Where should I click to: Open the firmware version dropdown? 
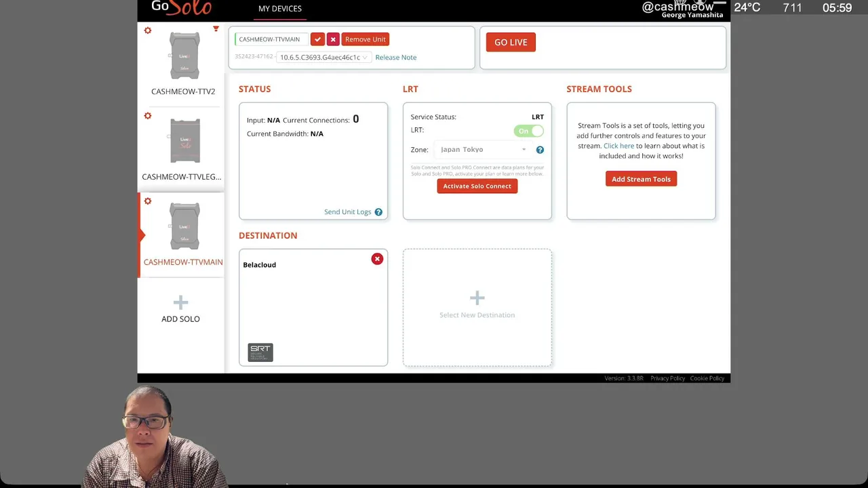pos(323,58)
